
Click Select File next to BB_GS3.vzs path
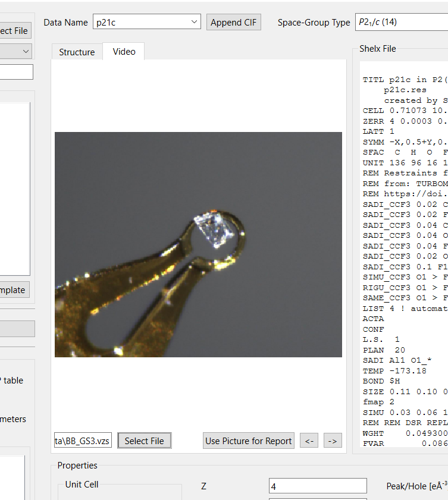click(x=144, y=441)
